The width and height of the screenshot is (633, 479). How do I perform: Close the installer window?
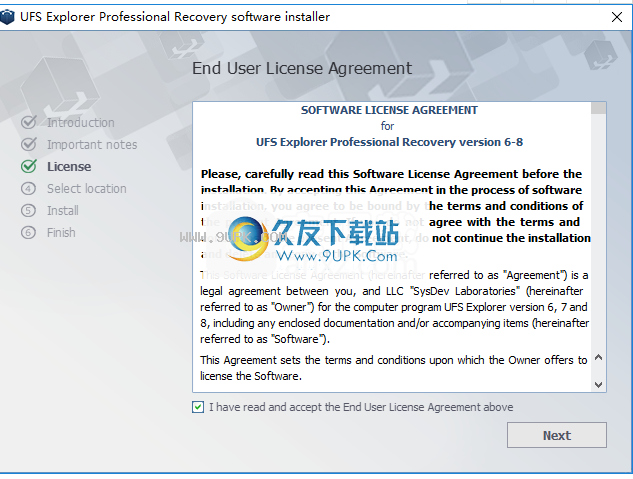pos(616,17)
